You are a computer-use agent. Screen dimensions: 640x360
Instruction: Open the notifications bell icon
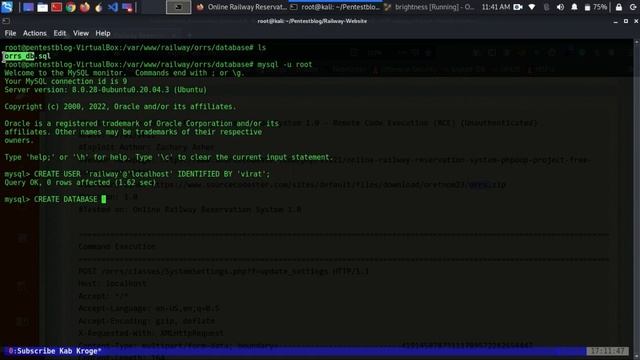coord(574,7)
